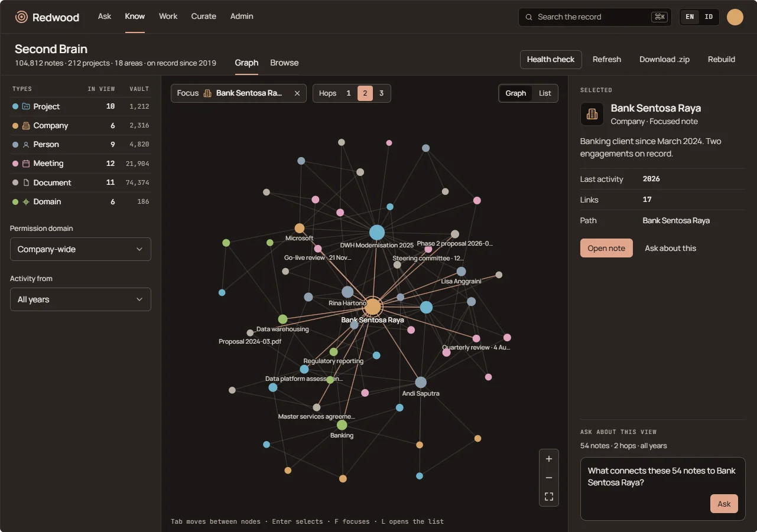Select the Andi Saputra node
This screenshot has height=532, width=757.
(421, 382)
